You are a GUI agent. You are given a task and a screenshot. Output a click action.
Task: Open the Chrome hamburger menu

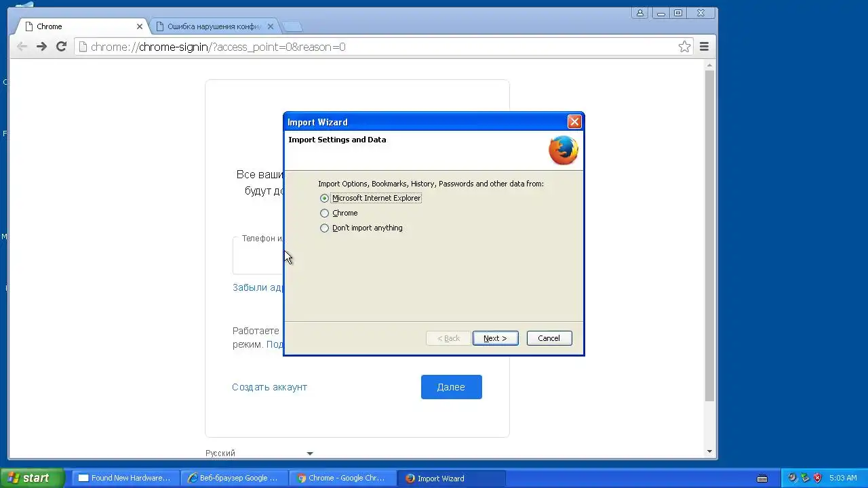(x=704, y=47)
